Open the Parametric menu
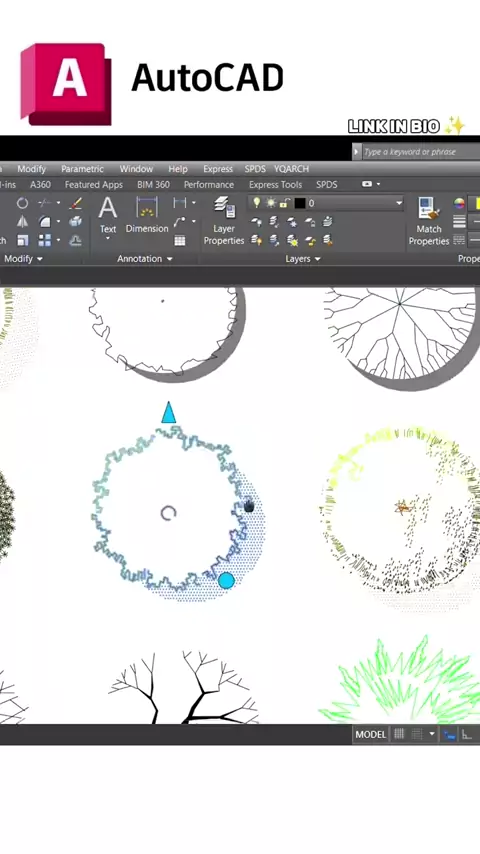This screenshot has height=854, width=480. point(82,169)
